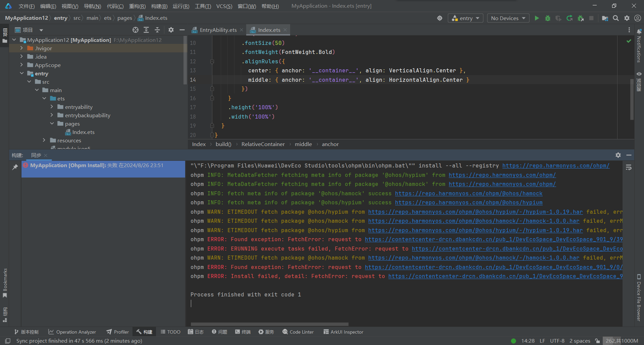Expand the resources folder
This screenshot has width=644, height=345.
coord(44,140)
